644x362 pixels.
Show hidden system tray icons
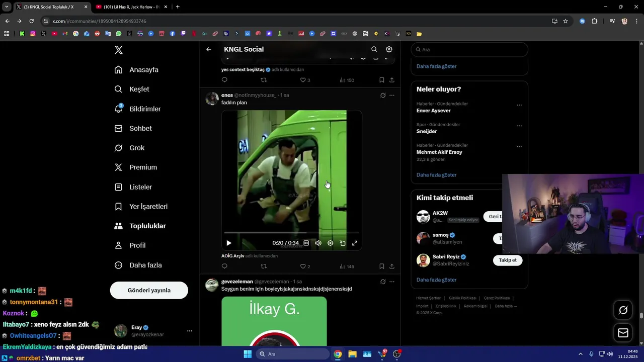point(580,354)
